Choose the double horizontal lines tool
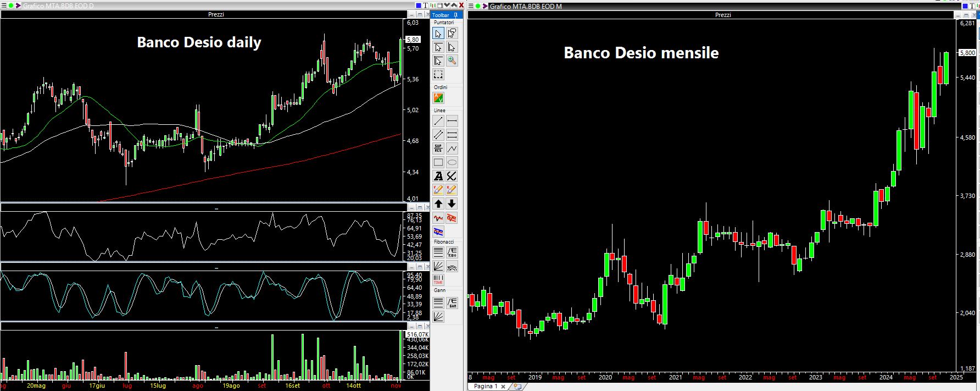Screen dimensions: 980x391 [x=452, y=135]
